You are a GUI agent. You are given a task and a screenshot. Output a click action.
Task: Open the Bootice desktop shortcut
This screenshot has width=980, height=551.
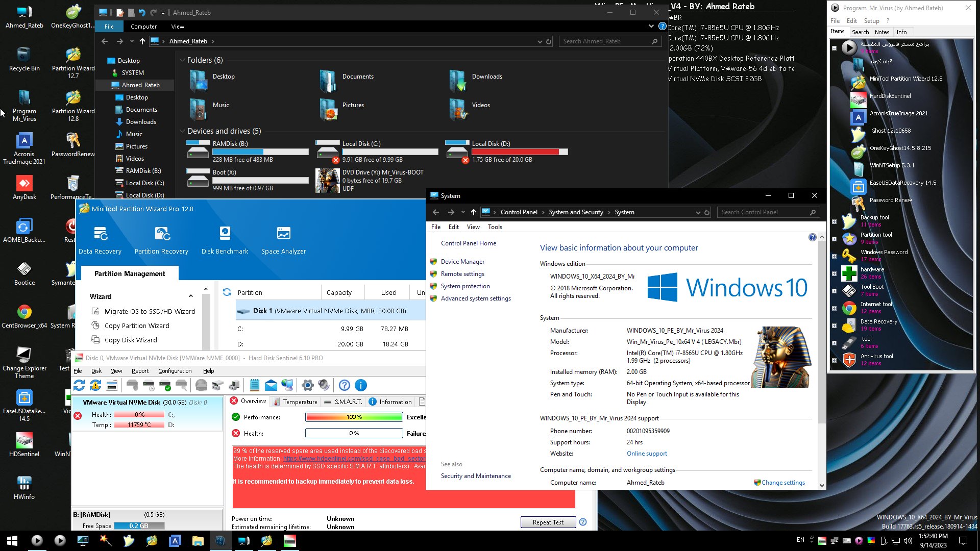[x=24, y=273]
